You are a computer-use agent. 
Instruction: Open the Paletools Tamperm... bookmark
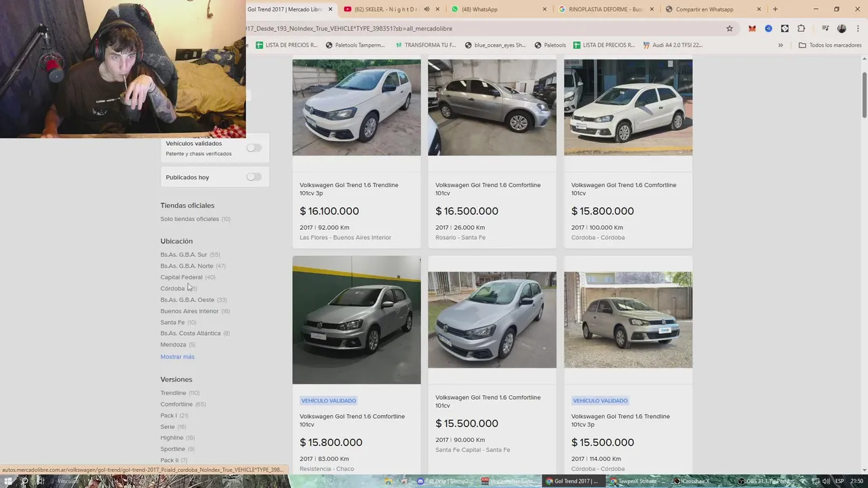[355, 45]
